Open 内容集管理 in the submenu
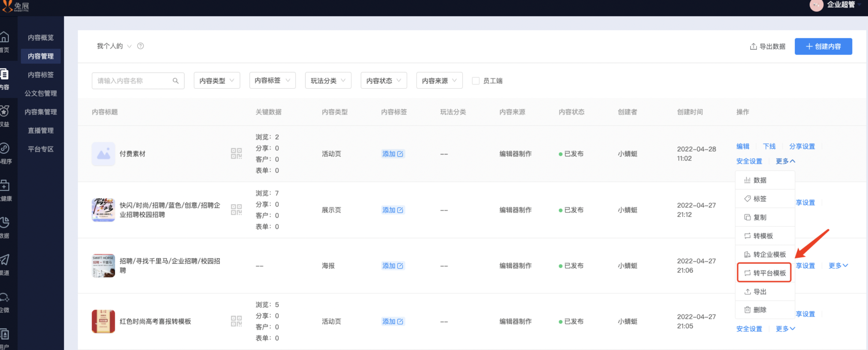The height and width of the screenshot is (350, 868). 41,112
